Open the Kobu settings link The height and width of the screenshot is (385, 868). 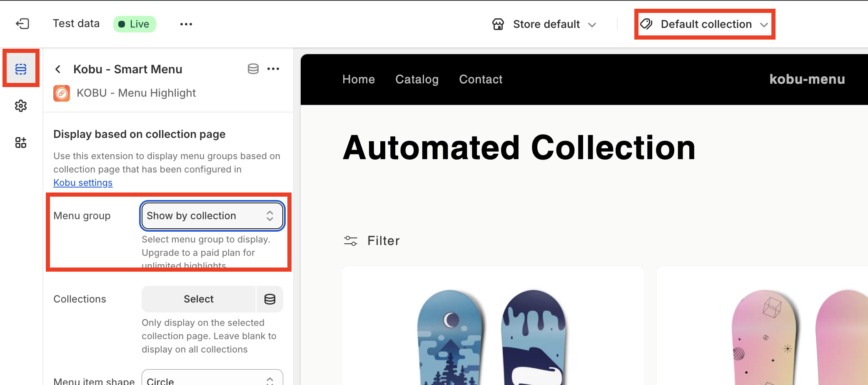click(x=83, y=182)
